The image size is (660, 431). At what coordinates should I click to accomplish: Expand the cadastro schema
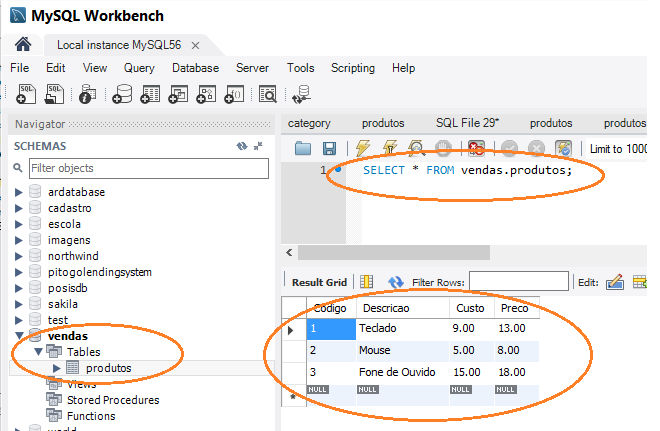[19, 208]
